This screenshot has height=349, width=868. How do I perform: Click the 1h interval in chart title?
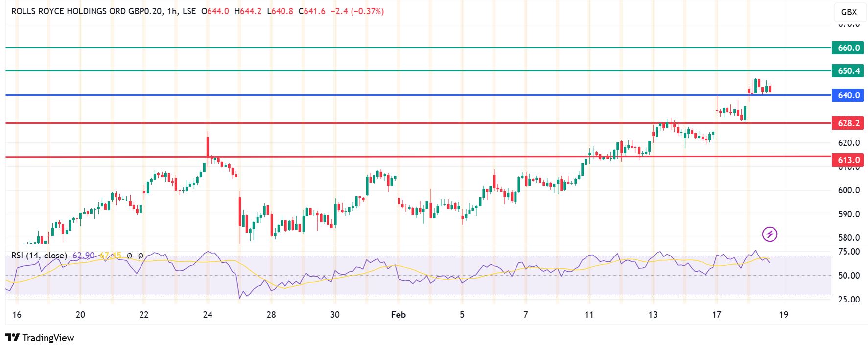(172, 11)
